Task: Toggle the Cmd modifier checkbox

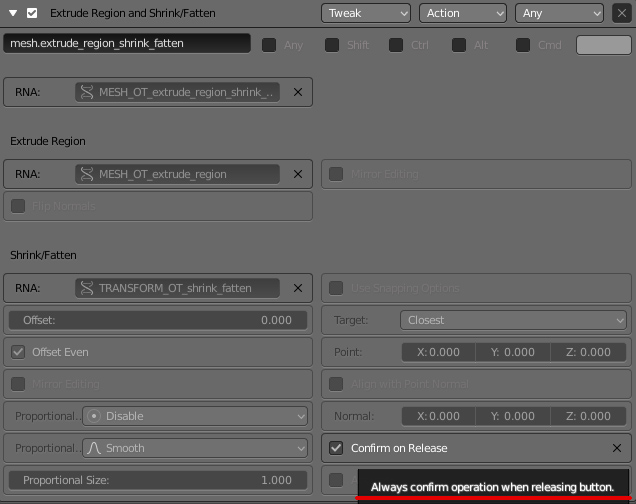Action: (523, 45)
